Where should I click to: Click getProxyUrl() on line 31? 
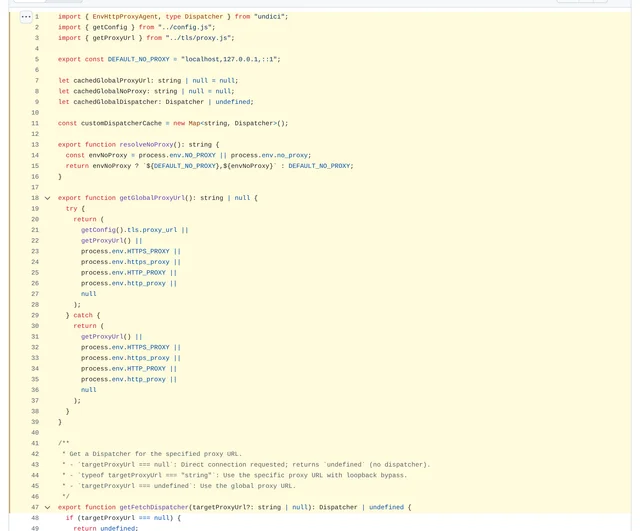[106, 337]
